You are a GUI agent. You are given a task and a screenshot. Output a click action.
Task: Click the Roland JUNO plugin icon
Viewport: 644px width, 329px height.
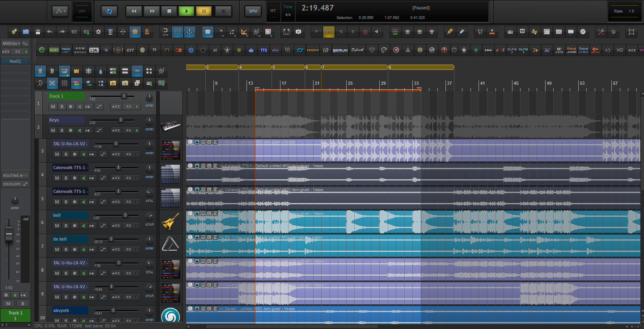point(571,50)
